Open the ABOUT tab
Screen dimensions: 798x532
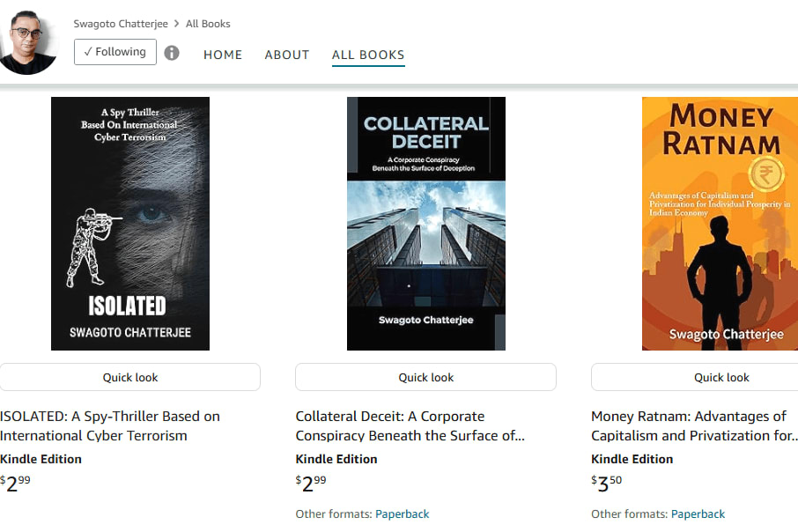pyautogui.click(x=287, y=55)
